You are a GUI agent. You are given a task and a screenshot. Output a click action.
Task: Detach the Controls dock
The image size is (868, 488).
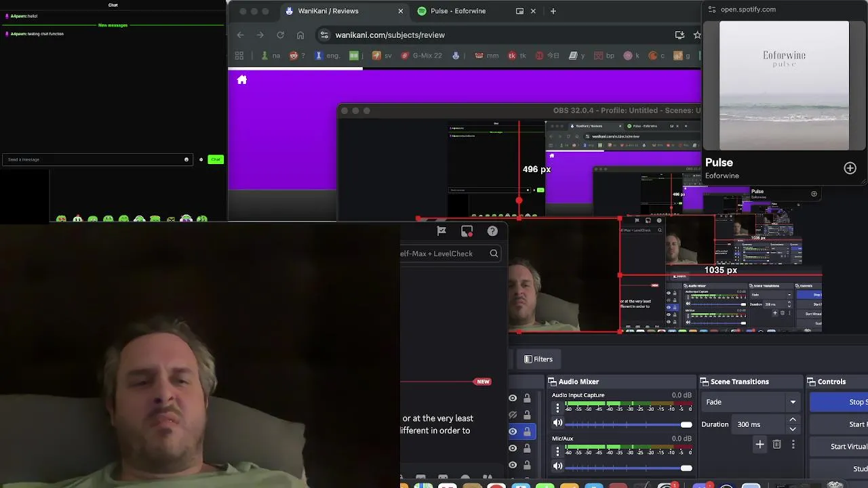point(812,382)
